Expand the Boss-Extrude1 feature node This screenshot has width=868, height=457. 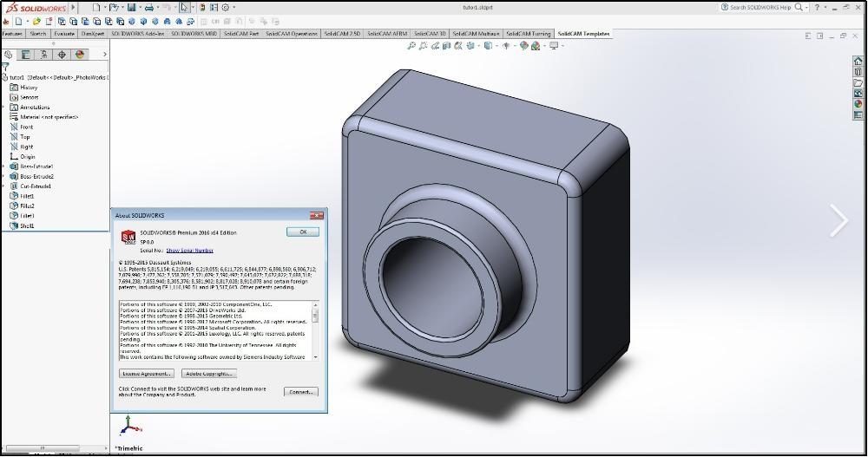(x=4, y=166)
